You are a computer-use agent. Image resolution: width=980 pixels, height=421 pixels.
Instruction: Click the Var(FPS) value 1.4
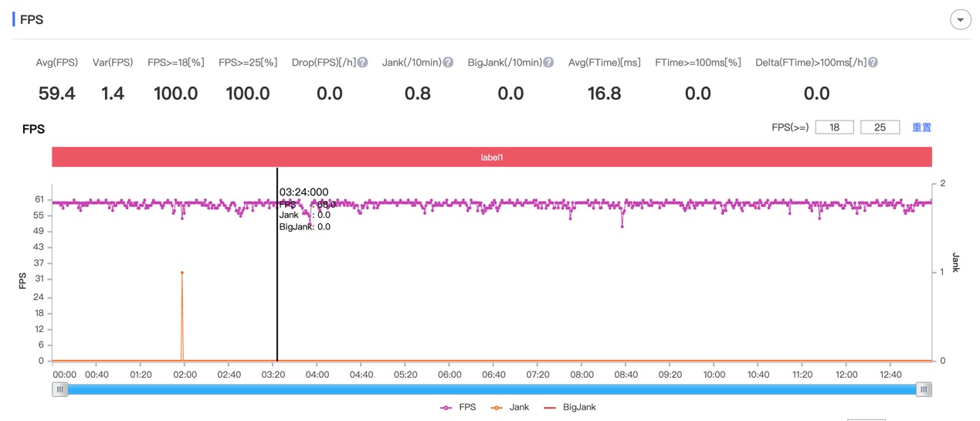coord(113,93)
